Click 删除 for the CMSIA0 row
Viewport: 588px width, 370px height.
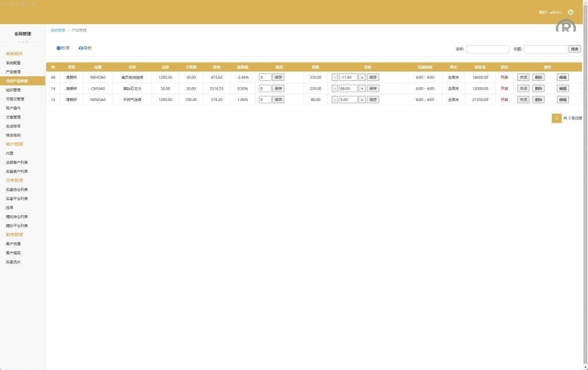tap(538, 88)
